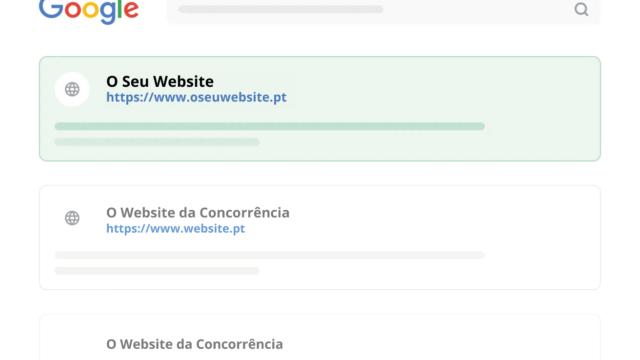
Task: Click the Google logo
Action: pyautogui.click(x=89, y=11)
